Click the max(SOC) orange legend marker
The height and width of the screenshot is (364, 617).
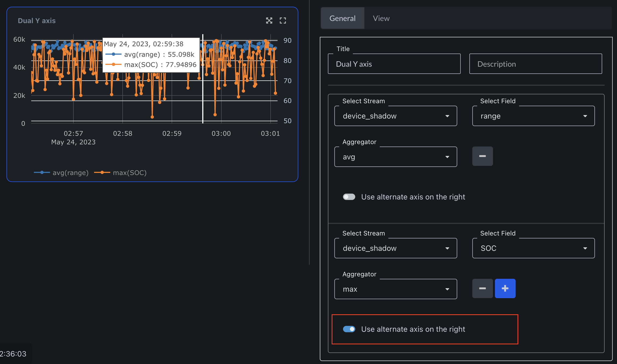[x=102, y=173]
